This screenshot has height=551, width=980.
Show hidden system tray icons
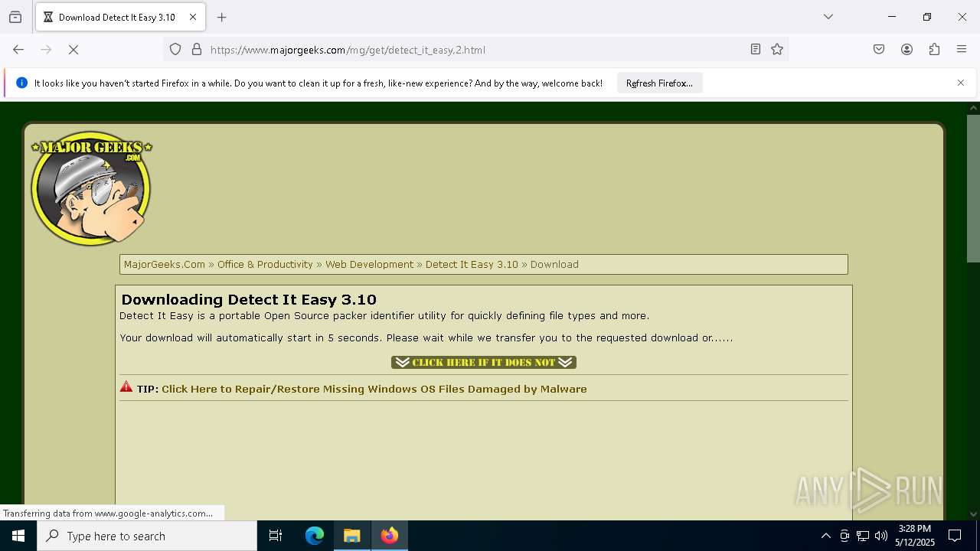tap(825, 536)
